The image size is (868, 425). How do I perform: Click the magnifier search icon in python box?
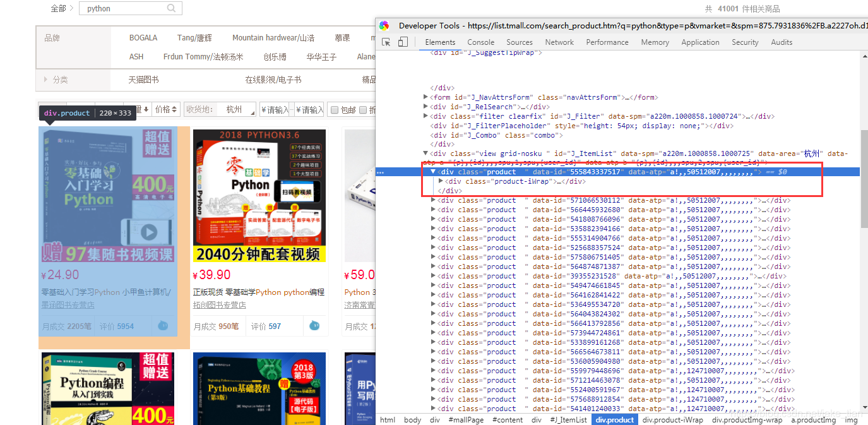(x=172, y=8)
